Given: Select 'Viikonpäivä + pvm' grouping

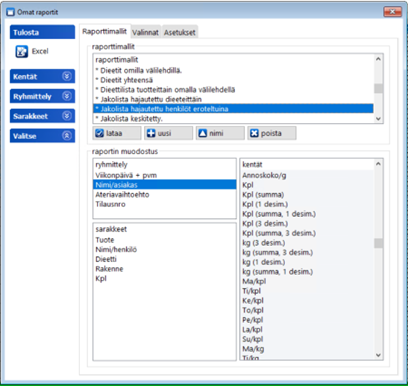Looking at the screenshot, I should (164, 175).
